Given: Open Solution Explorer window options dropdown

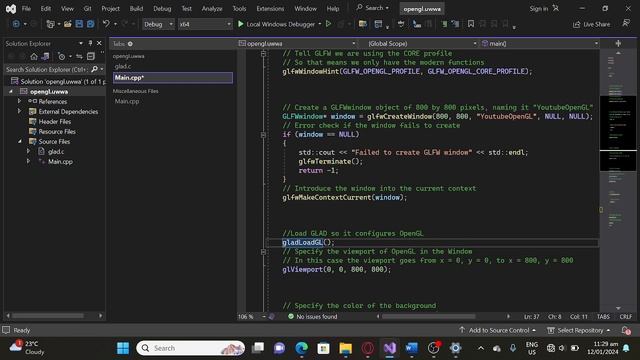Looking at the screenshot, I should (x=80, y=43).
